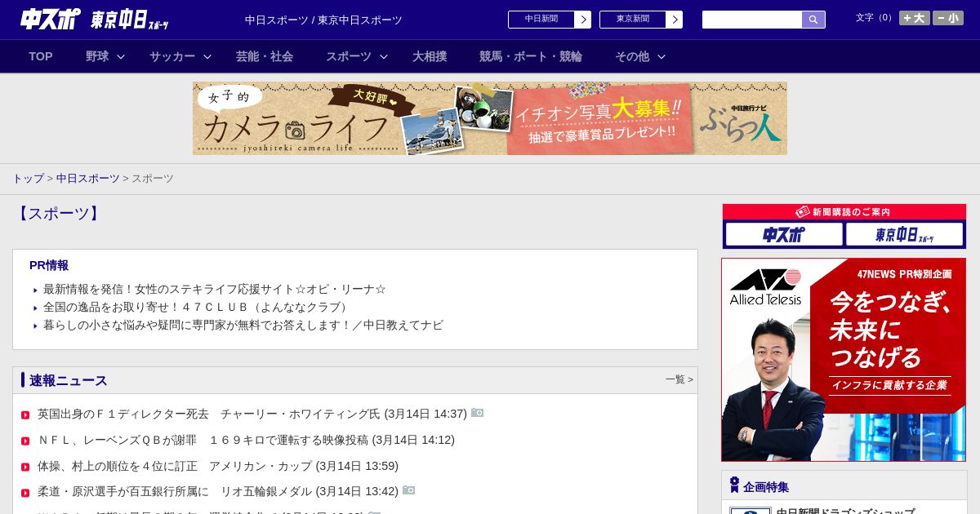Click red bullet icon beside ＮＦＬ headline

pos(25,441)
